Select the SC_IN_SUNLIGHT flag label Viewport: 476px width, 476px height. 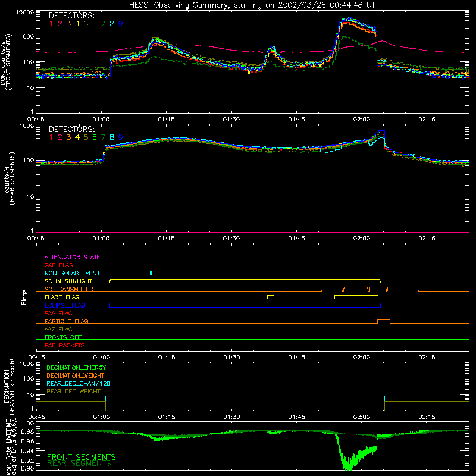[x=68, y=281]
